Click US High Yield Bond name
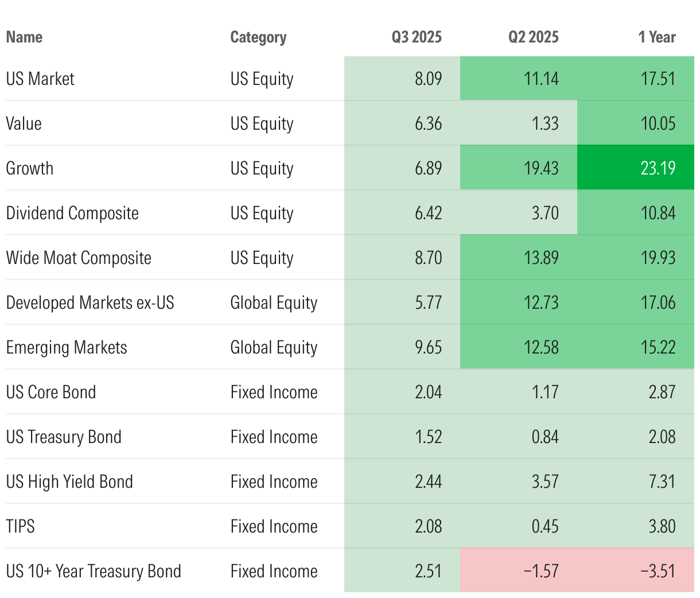The width and height of the screenshot is (700, 598). (x=69, y=481)
